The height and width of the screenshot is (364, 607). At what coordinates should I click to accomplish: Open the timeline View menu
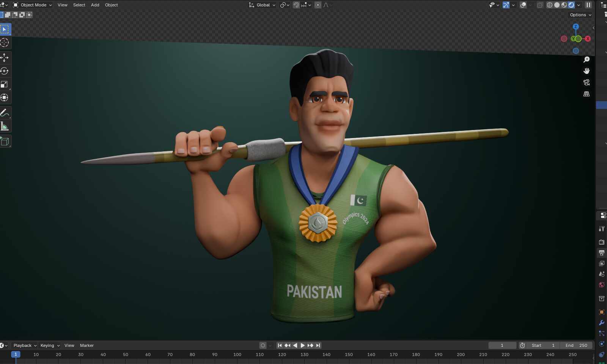(x=69, y=345)
